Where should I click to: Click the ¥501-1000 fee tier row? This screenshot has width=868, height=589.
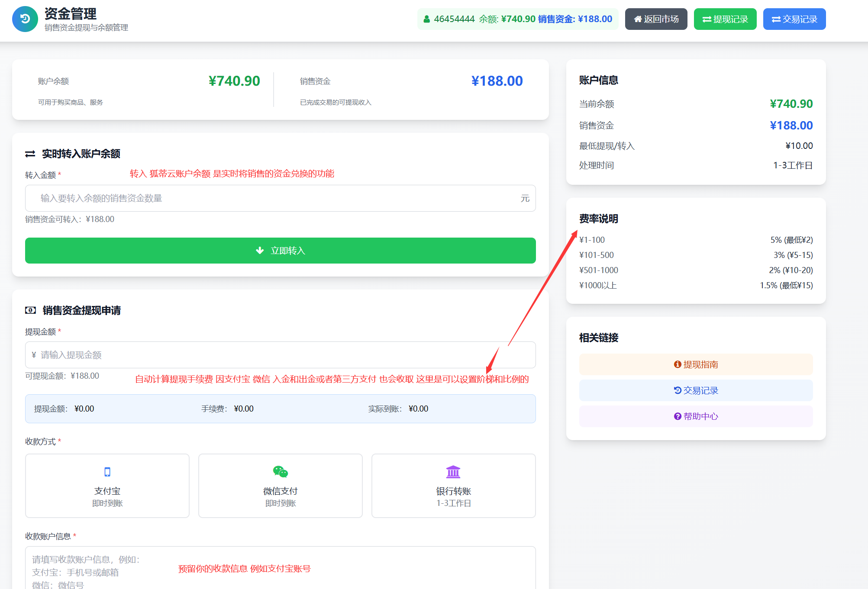[696, 270]
